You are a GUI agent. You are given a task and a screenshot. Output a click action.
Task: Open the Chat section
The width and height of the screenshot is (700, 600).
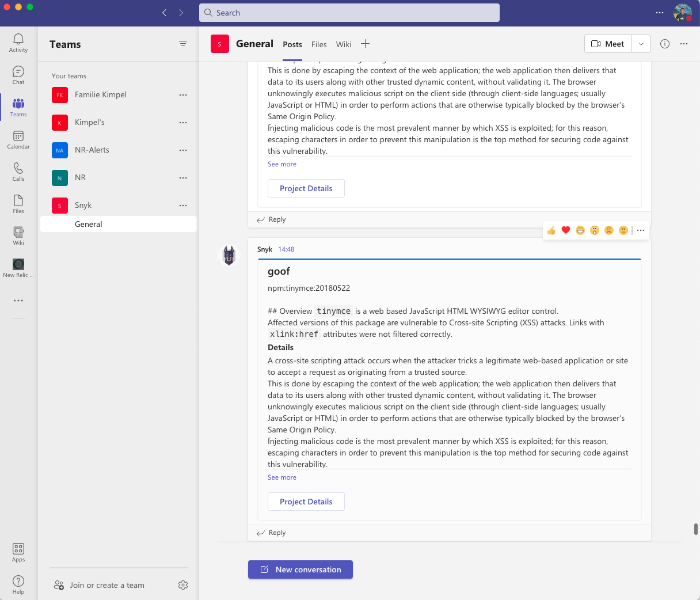click(x=18, y=75)
